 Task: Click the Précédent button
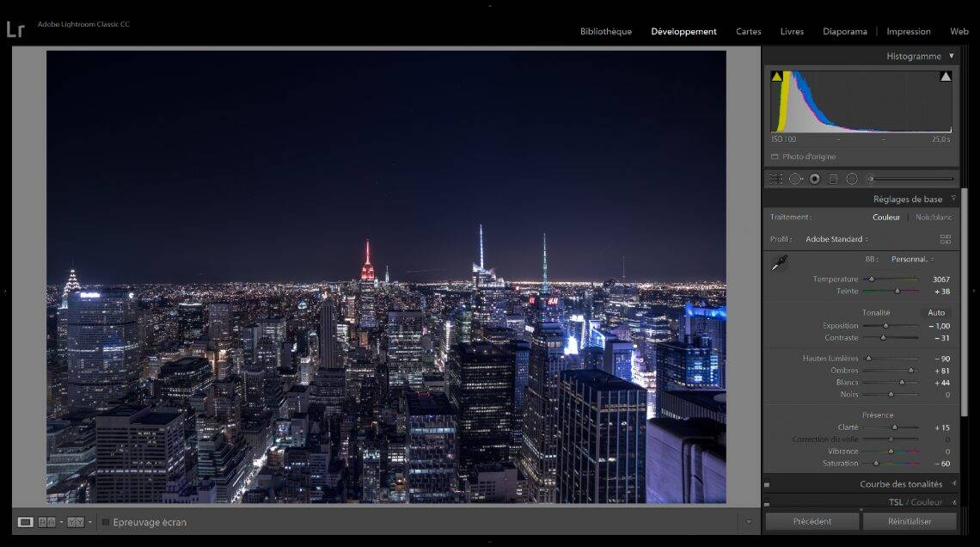tap(812, 521)
